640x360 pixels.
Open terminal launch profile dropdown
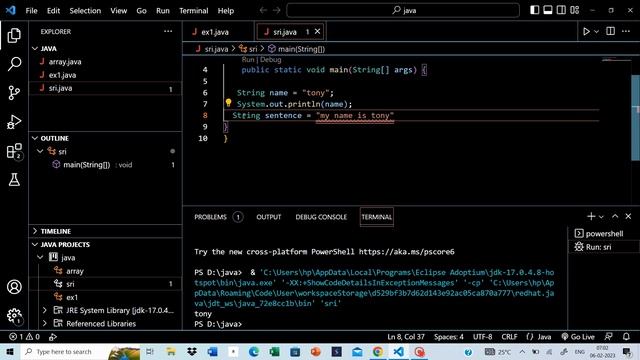point(601,217)
